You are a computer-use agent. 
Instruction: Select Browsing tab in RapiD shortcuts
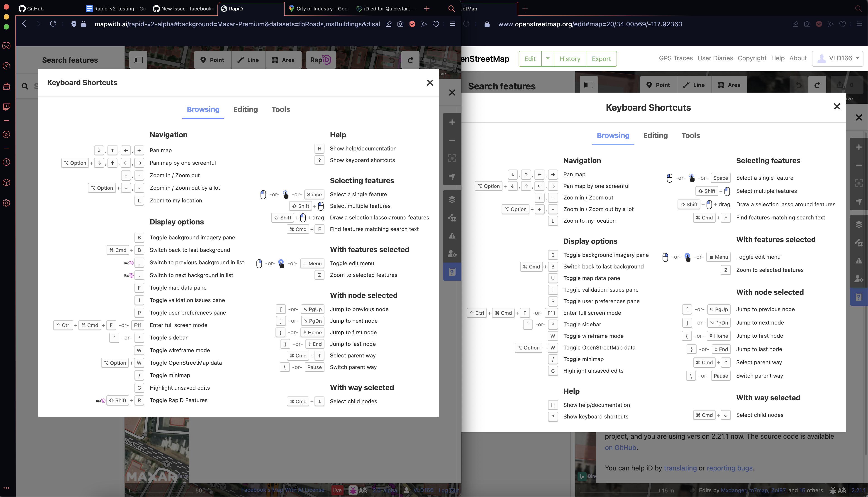(x=203, y=109)
